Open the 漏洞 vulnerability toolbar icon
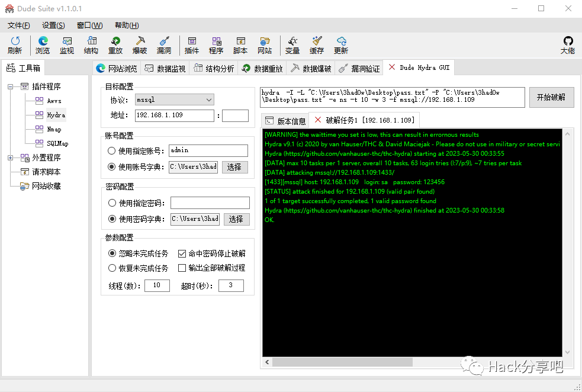Image resolution: width=582 pixels, height=392 pixels. click(x=163, y=45)
